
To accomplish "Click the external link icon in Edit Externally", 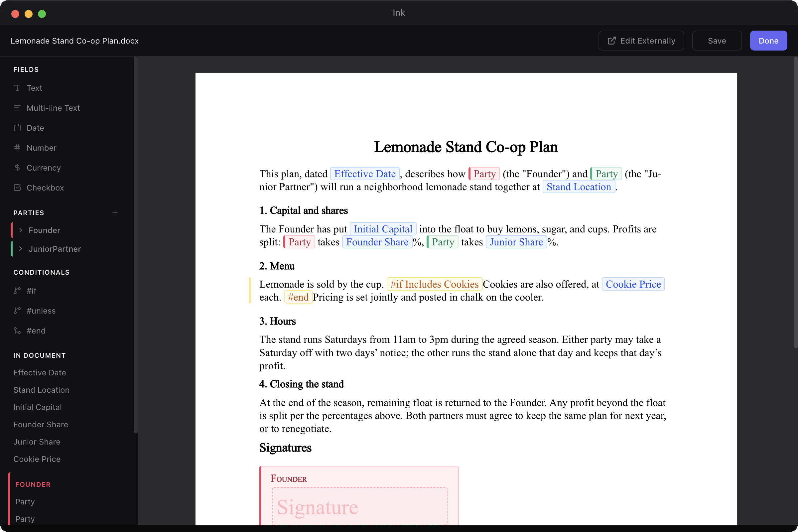I will click(x=612, y=41).
